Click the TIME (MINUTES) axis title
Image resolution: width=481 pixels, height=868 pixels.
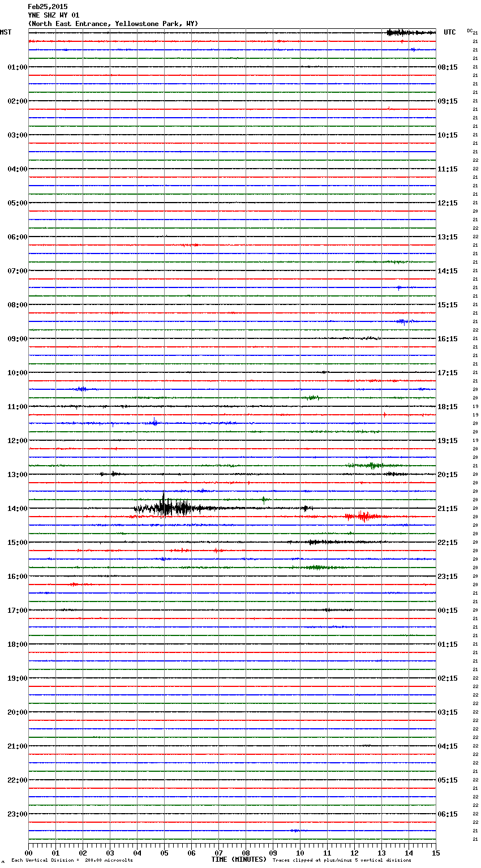239,860
